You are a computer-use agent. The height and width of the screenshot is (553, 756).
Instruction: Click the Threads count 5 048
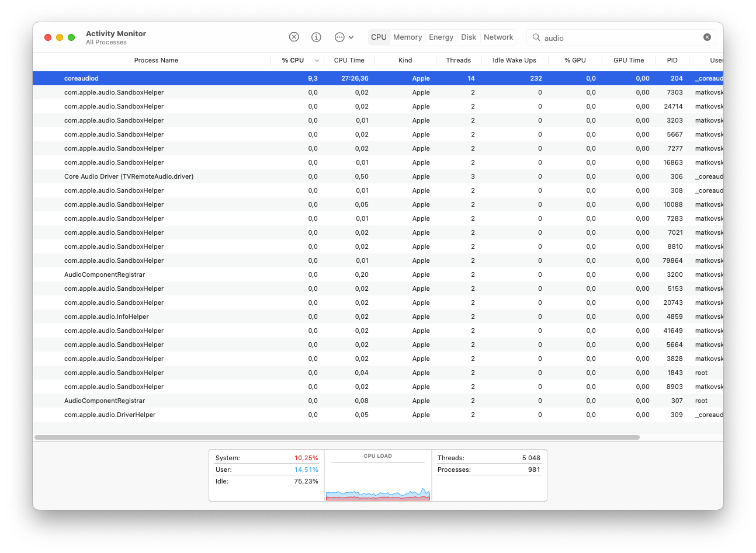point(531,458)
